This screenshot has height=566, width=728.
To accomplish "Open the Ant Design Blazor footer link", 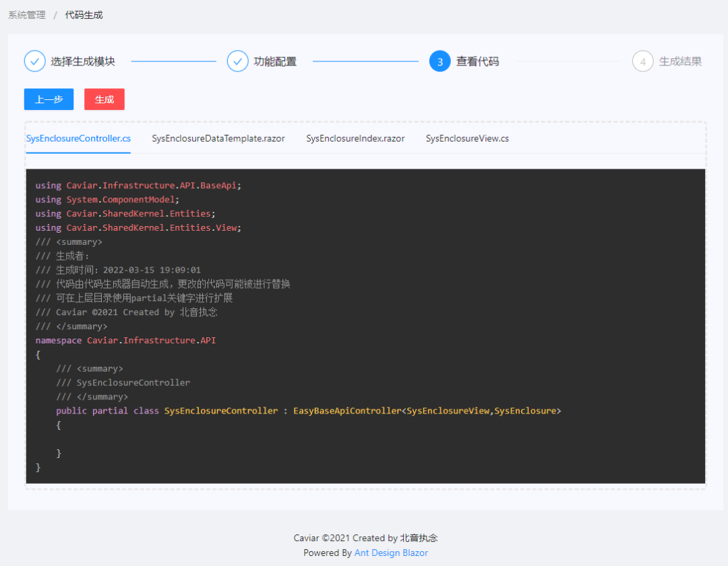I will [x=391, y=553].
